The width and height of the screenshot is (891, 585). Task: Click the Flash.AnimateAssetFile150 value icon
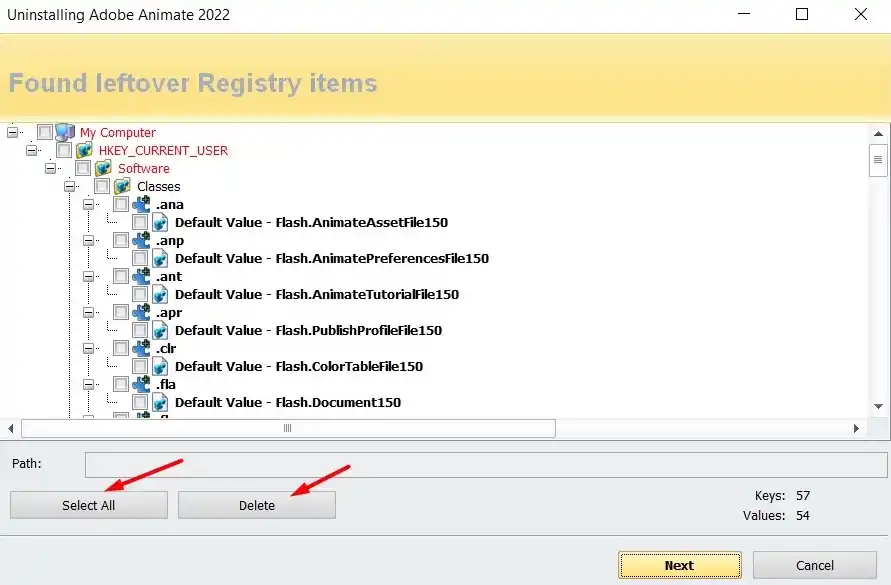tap(160, 222)
